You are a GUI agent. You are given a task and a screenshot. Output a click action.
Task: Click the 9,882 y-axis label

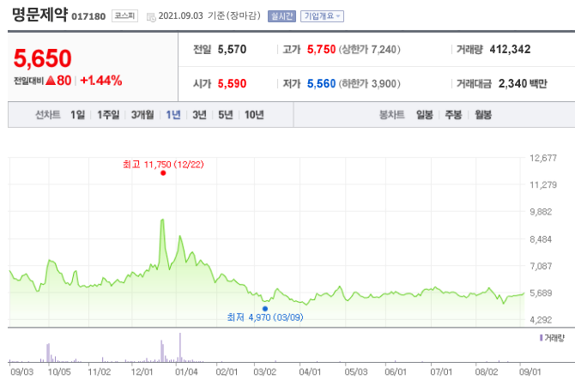(x=541, y=212)
